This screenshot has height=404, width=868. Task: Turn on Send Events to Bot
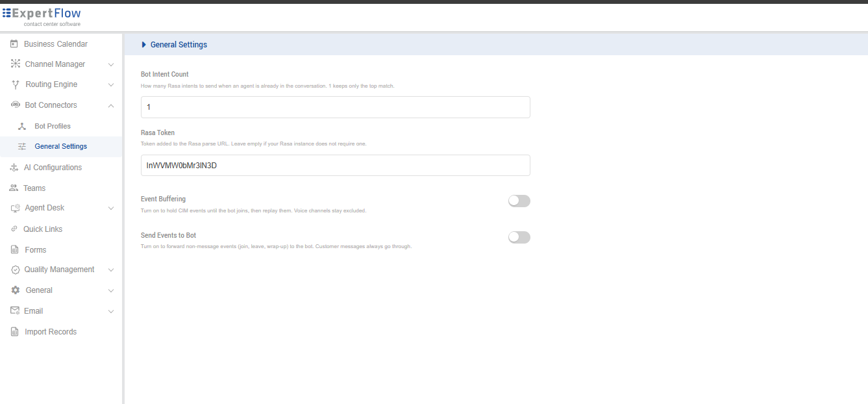point(519,238)
